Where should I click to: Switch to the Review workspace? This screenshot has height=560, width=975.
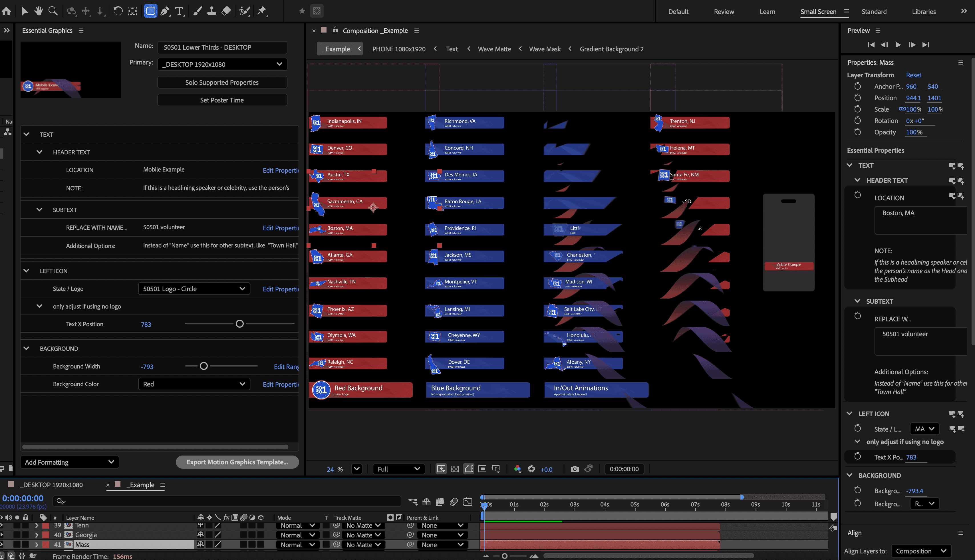point(724,11)
